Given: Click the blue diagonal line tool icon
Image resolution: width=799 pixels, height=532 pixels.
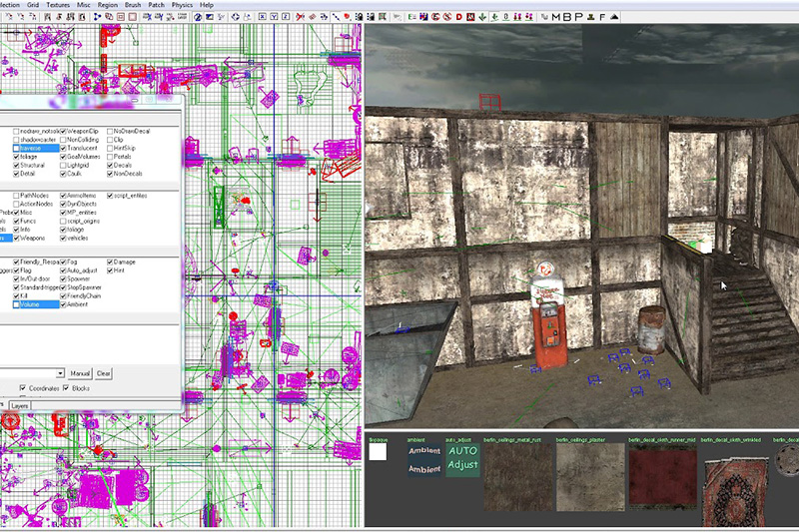Looking at the screenshot, I should 336,17.
